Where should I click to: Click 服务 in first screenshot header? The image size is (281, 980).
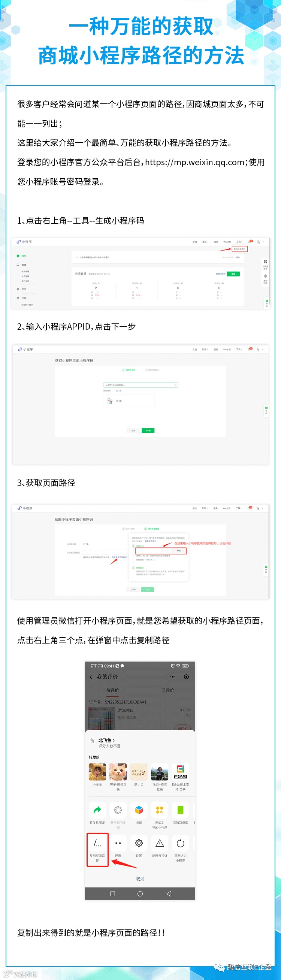pyautogui.click(x=215, y=242)
